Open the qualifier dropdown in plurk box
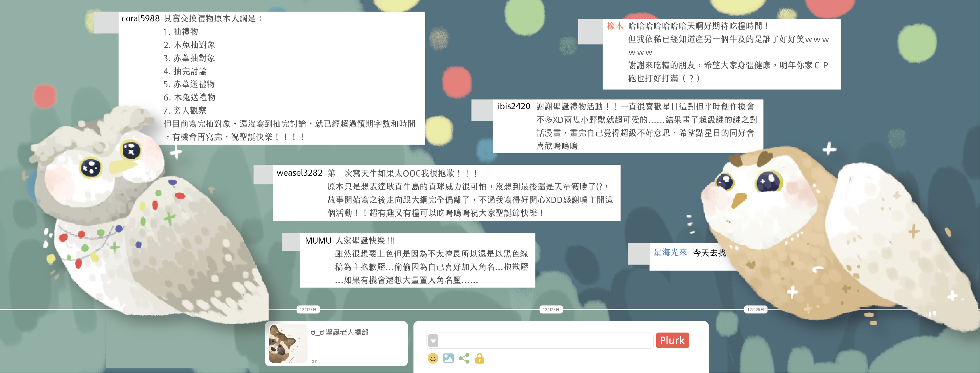The width and height of the screenshot is (980, 373). coord(433,341)
